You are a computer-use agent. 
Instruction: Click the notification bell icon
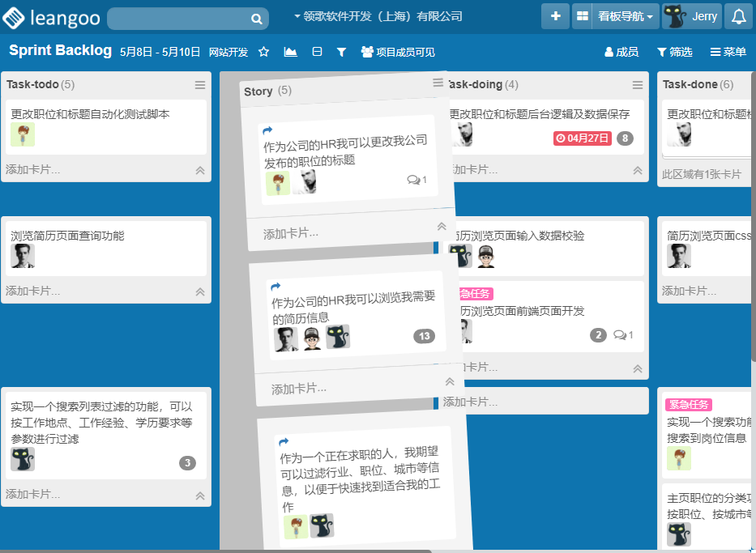pyautogui.click(x=738, y=16)
